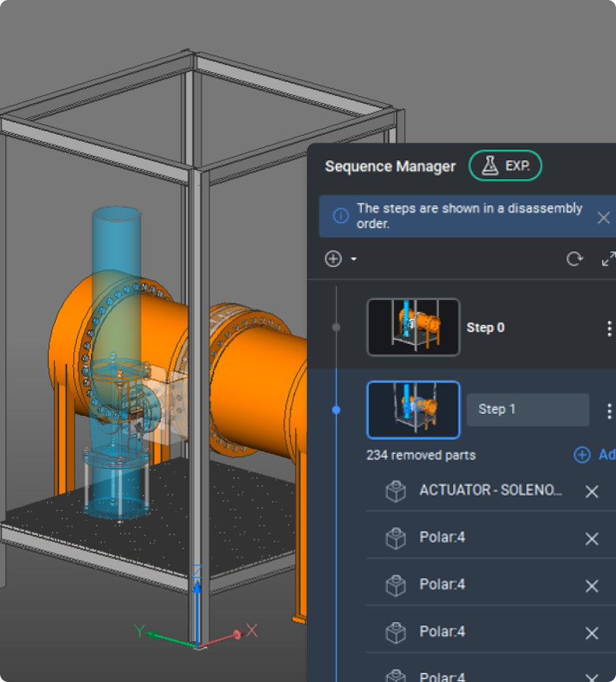Image resolution: width=616 pixels, height=682 pixels.
Task: Click the info icon in the banner
Action: click(341, 215)
